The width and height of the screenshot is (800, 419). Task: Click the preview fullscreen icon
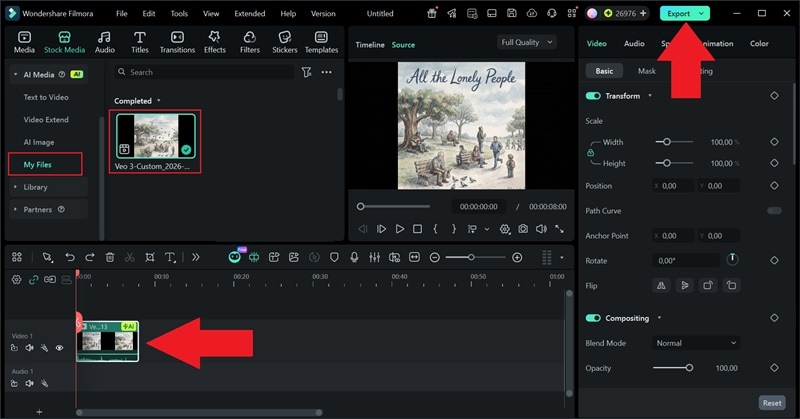560,229
